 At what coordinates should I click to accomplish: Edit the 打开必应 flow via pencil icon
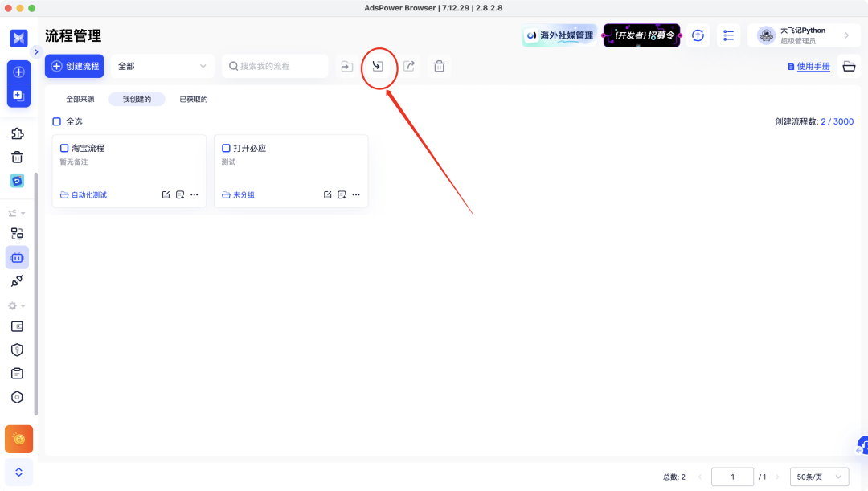click(x=328, y=194)
